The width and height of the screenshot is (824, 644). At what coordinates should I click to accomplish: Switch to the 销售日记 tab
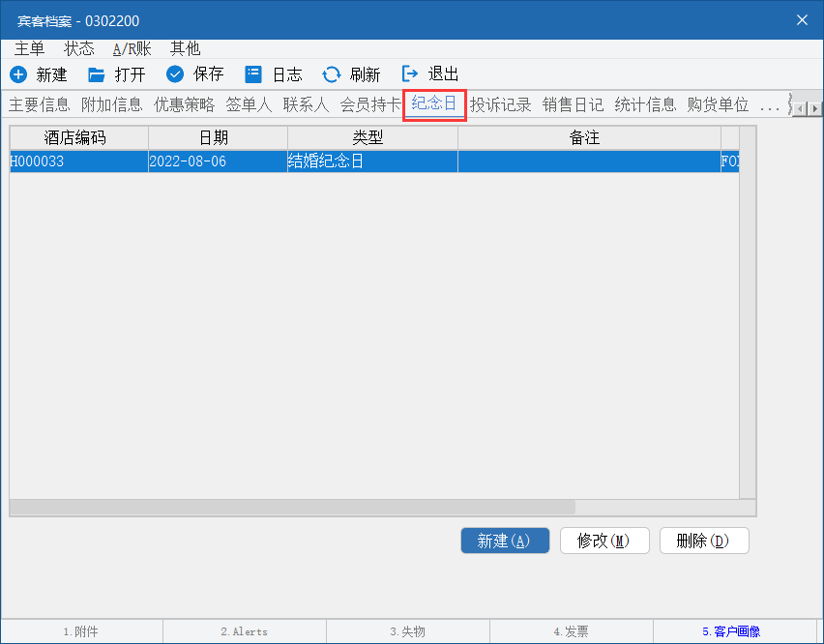pos(574,104)
